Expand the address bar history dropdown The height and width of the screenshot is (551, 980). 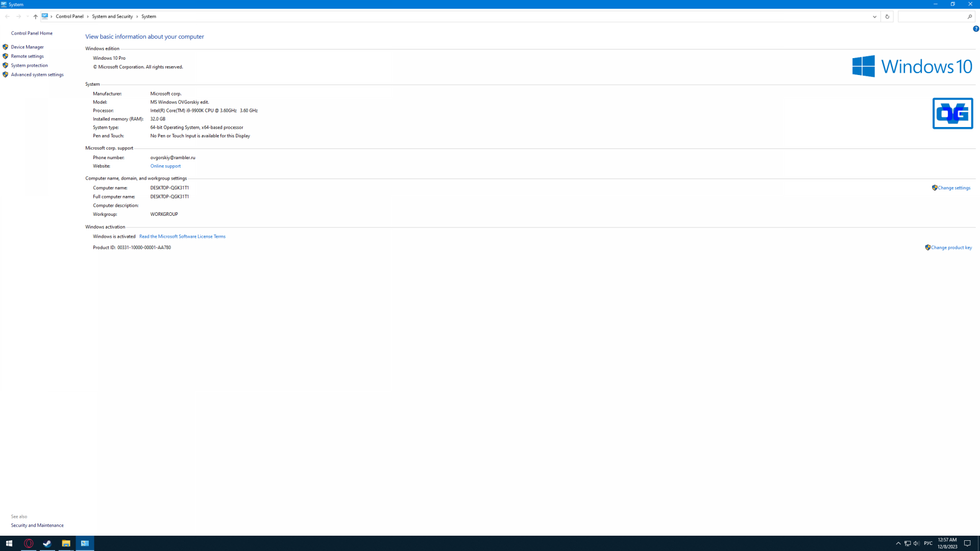874,16
